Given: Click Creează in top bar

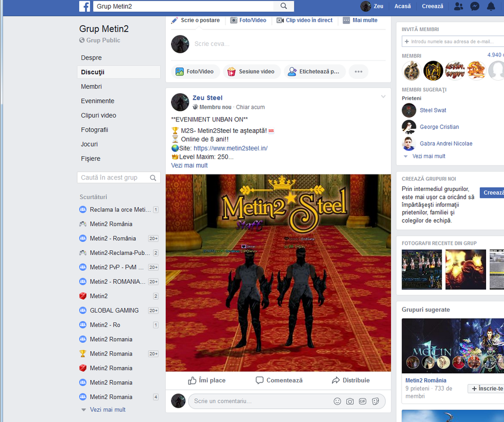Looking at the screenshot, I should (432, 6).
